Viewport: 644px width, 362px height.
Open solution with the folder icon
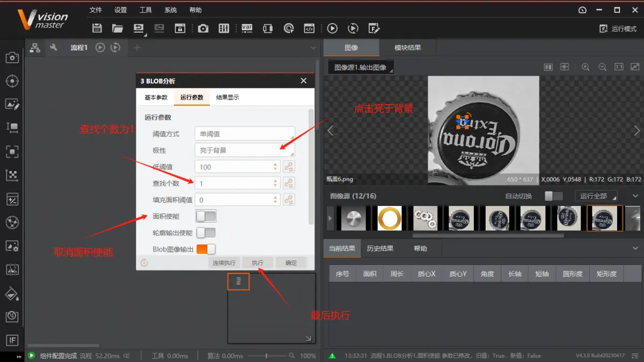click(118, 28)
